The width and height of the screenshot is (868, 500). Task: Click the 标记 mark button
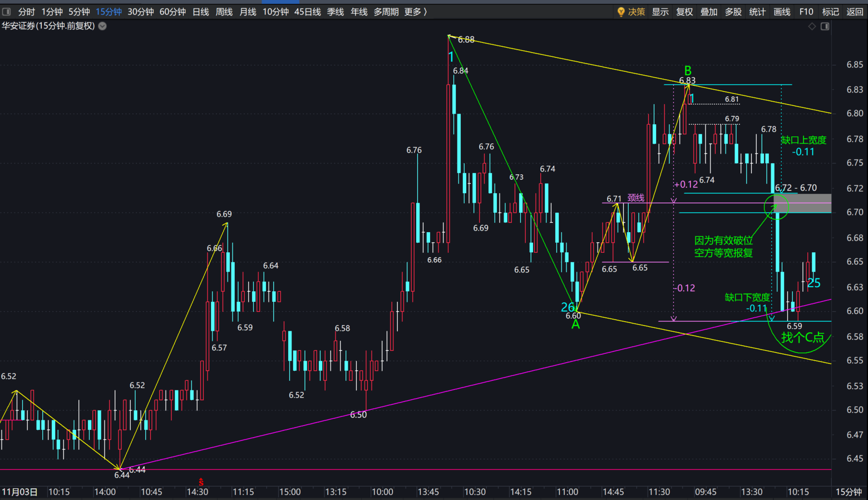tap(830, 12)
